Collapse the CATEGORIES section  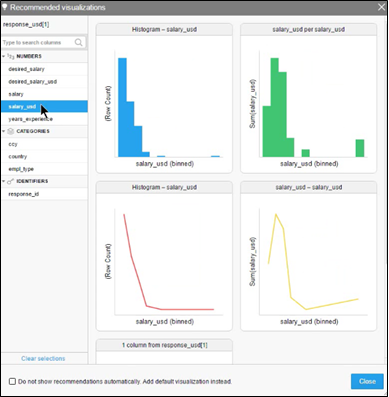(4, 131)
